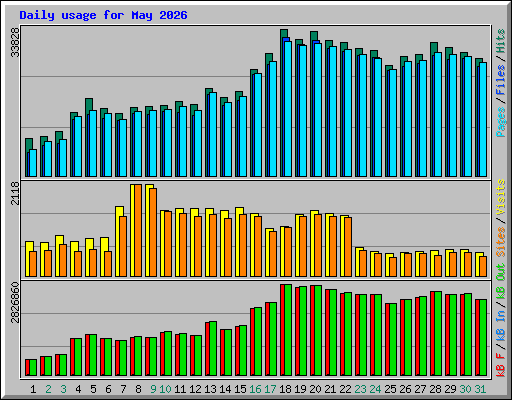Image resolution: width=512 pixels, height=400 pixels.
Task: Click the 2826860 kB scale label
Action: click(15, 303)
